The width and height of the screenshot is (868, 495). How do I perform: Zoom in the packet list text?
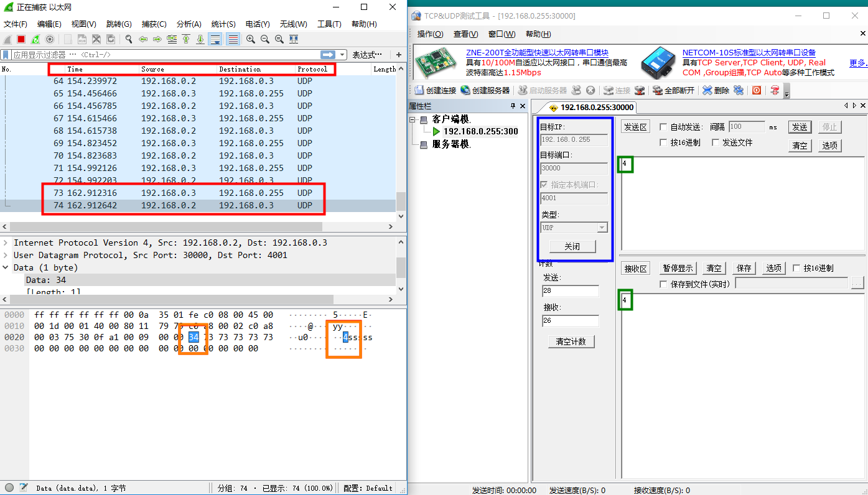251,39
